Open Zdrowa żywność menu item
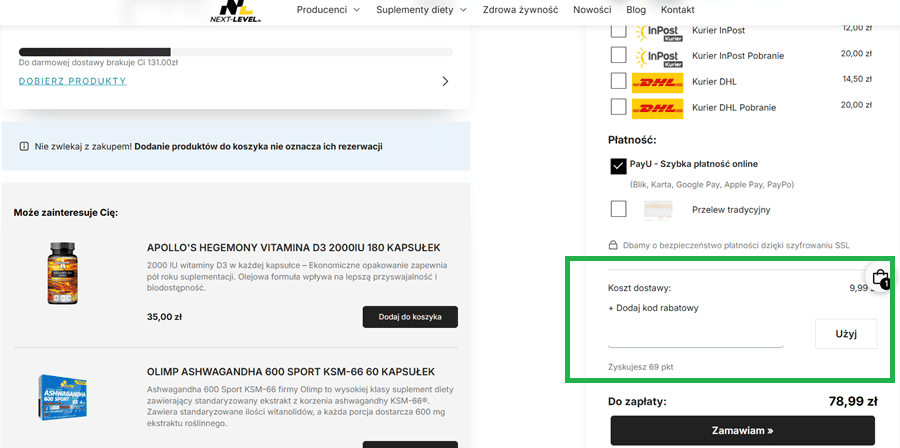Screen dimensions: 900x448 click(x=520, y=10)
